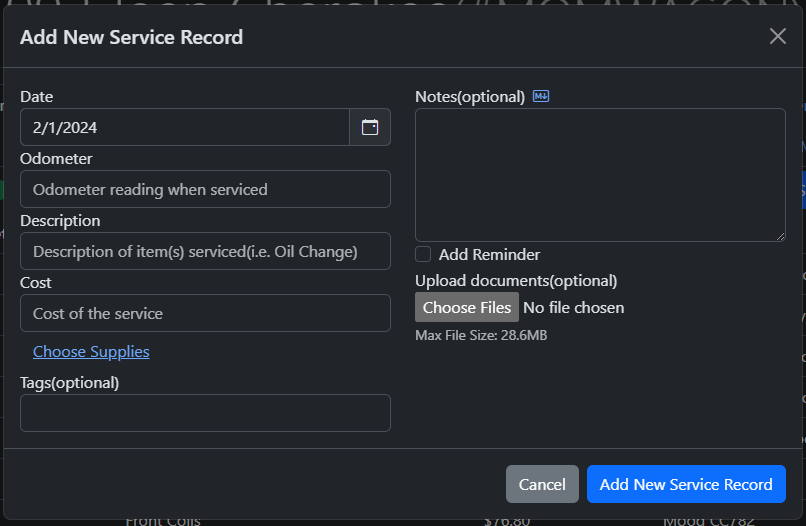Click the Add Reminder label text
The height and width of the screenshot is (526, 806).
click(x=489, y=254)
